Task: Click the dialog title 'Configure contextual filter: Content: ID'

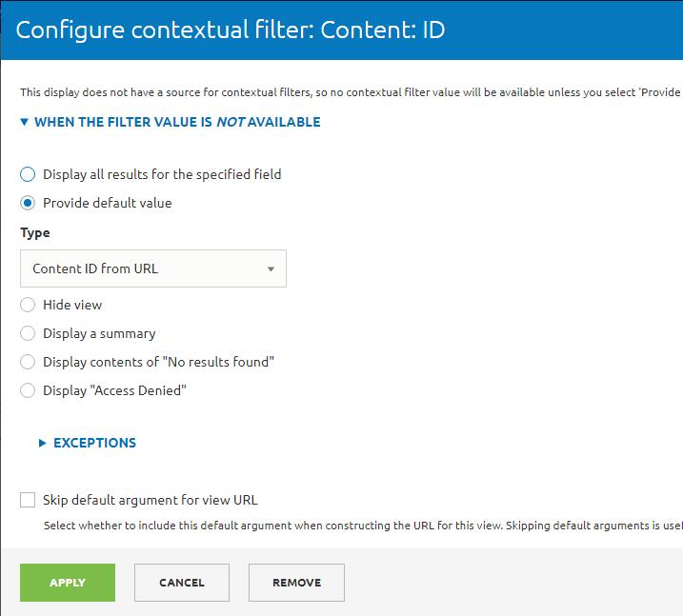Action: coord(231,30)
